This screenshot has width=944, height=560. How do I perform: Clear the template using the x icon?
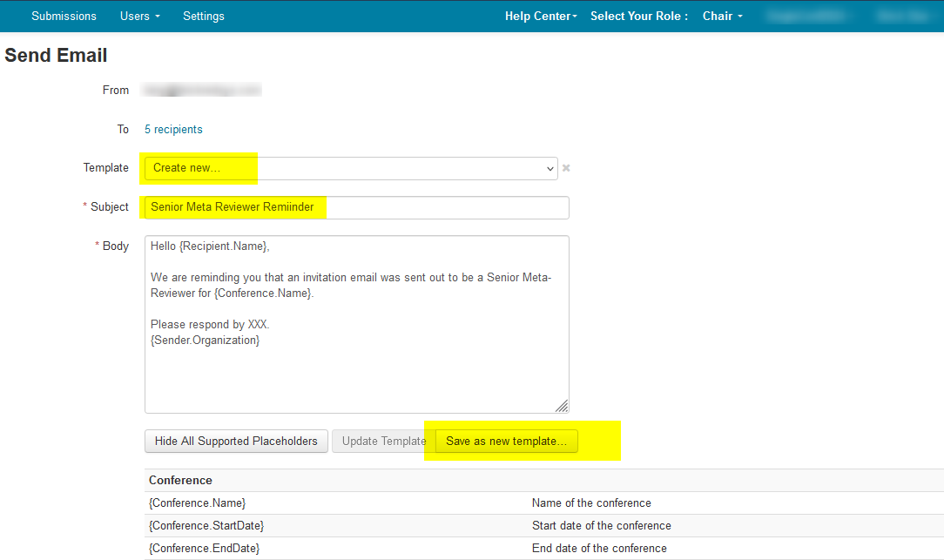566,168
